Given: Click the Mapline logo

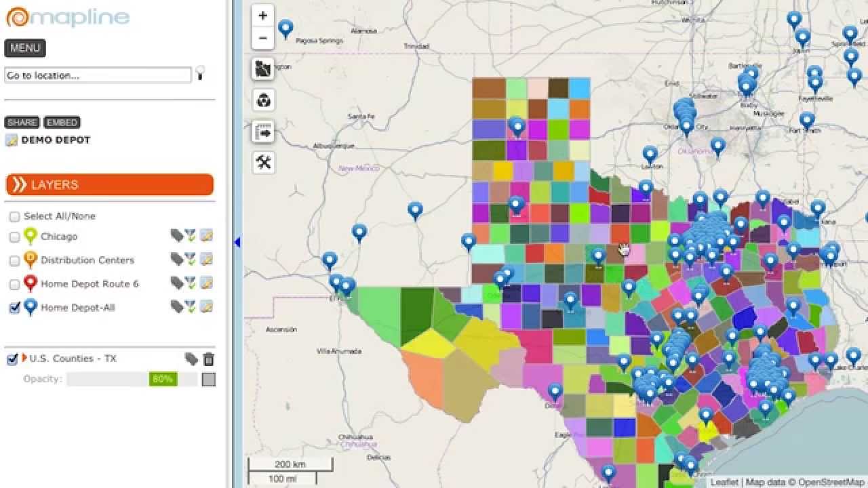Looking at the screenshot, I should 67,17.
